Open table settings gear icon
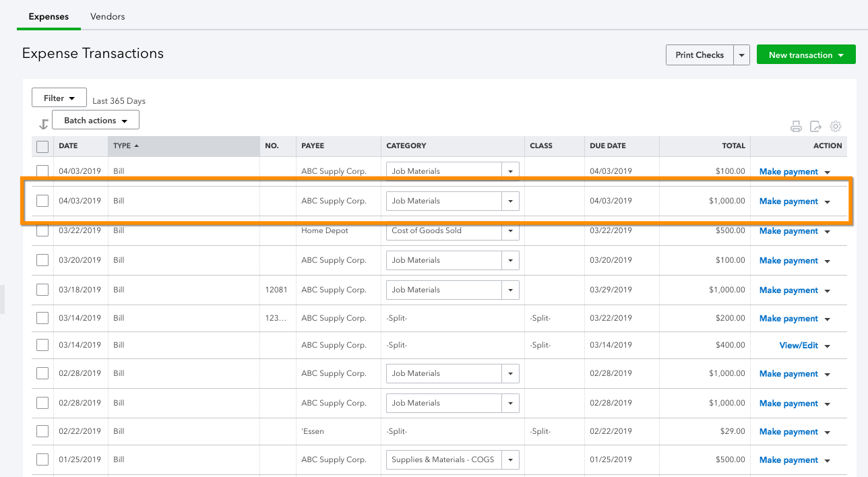The image size is (868, 477). pyautogui.click(x=836, y=126)
